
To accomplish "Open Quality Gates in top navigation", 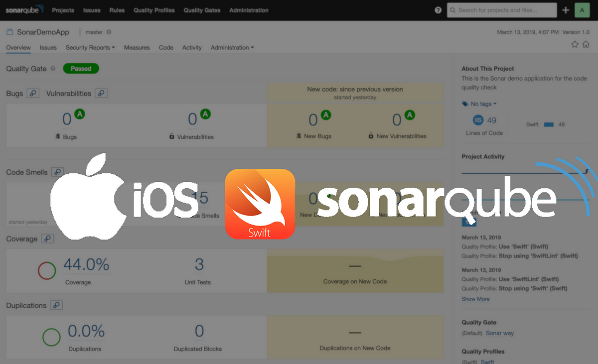I will point(202,10).
